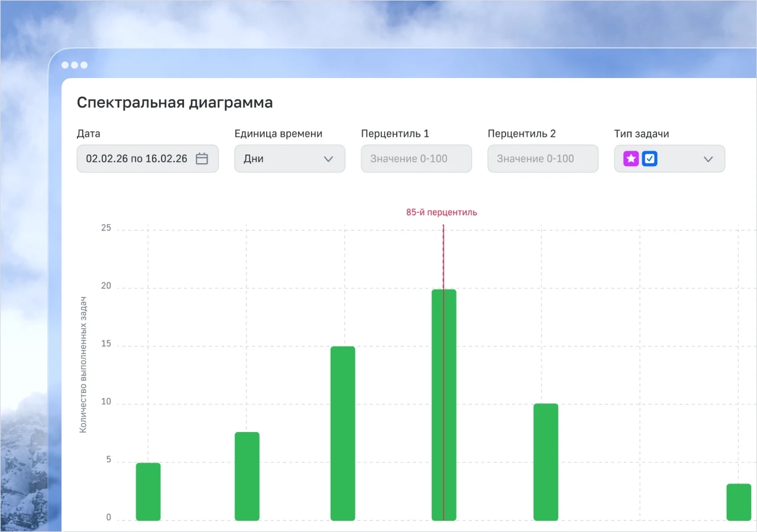Click the leftmost dot in the browser titlebar

click(x=65, y=65)
